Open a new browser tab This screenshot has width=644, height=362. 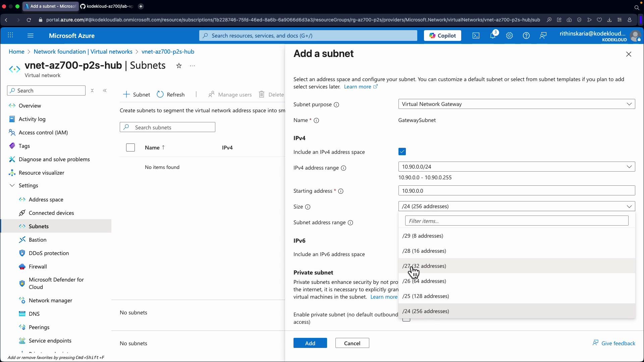point(141,6)
